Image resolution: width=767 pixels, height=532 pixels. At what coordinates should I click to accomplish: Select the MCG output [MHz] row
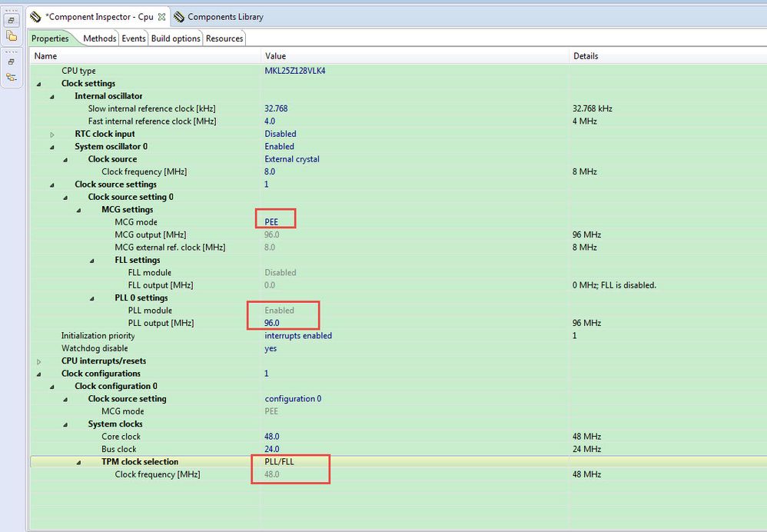(398, 235)
